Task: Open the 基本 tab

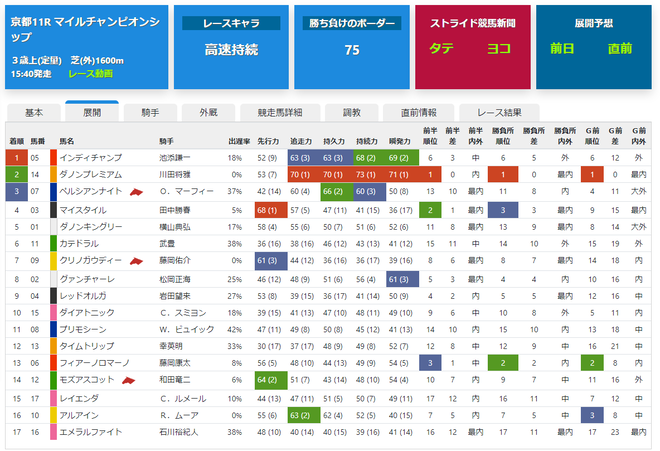Action: coord(34,113)
